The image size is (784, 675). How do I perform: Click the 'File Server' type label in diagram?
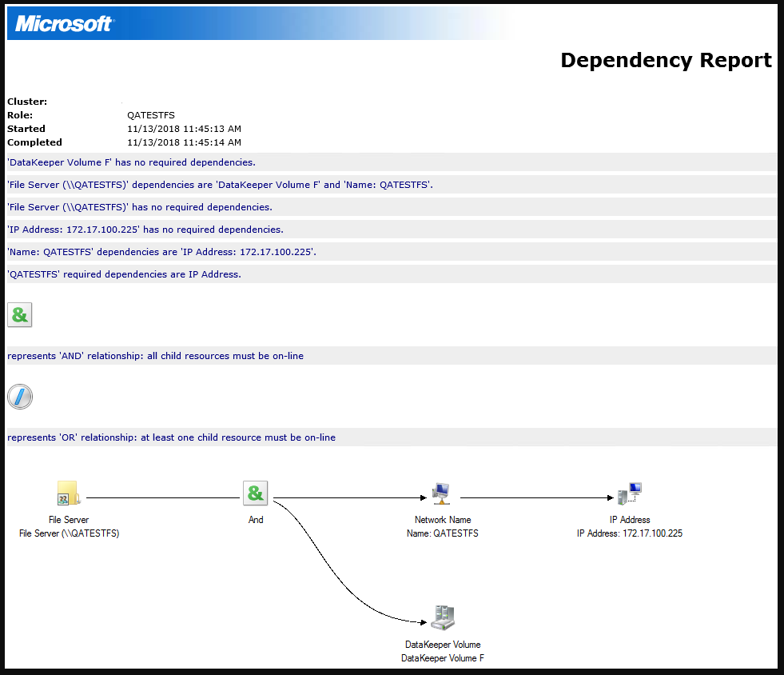coord(69,520)
